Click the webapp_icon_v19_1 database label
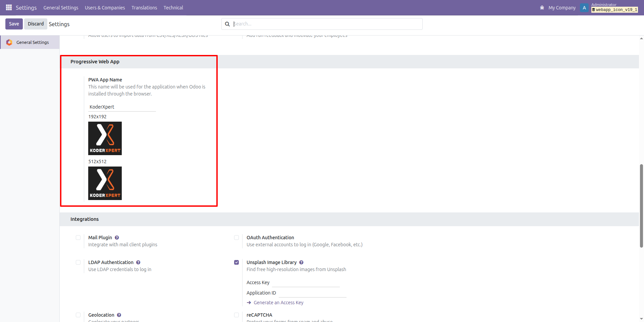 pos(614,10)
